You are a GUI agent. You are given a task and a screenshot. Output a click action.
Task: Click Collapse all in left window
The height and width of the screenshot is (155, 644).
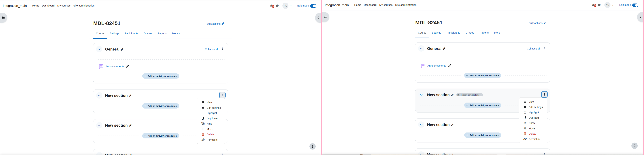click(x=212, y=49)
